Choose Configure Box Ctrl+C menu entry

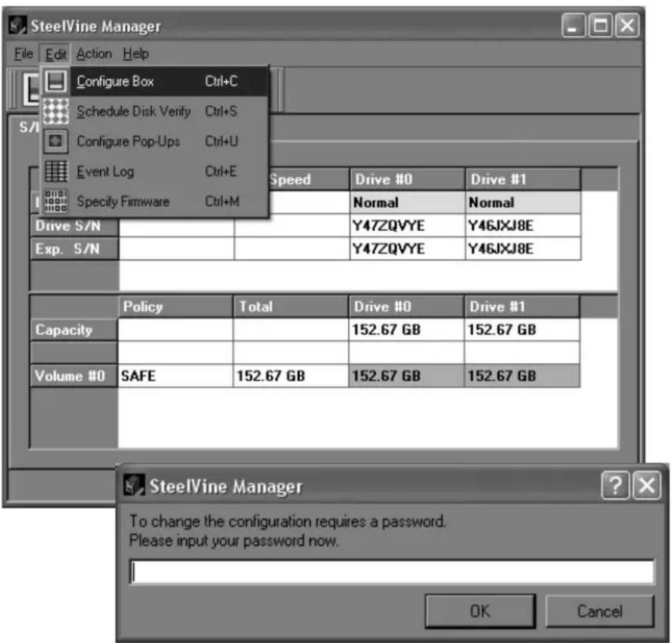[x=155, y=81]
